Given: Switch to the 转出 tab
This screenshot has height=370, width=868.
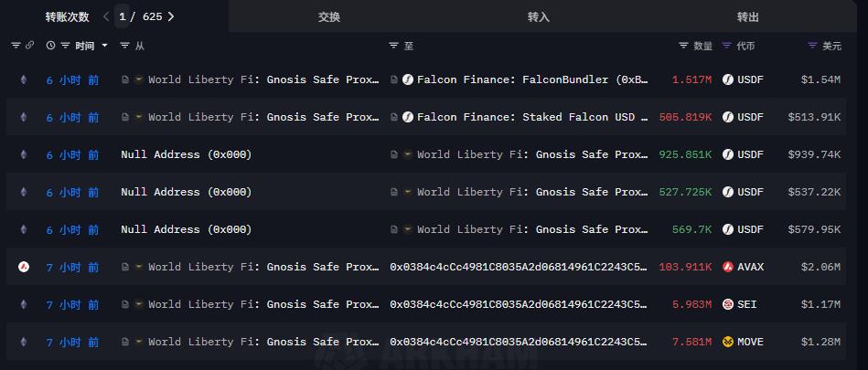Looking at the screenshot, I should pyautogui.click(x=747, y=17).
